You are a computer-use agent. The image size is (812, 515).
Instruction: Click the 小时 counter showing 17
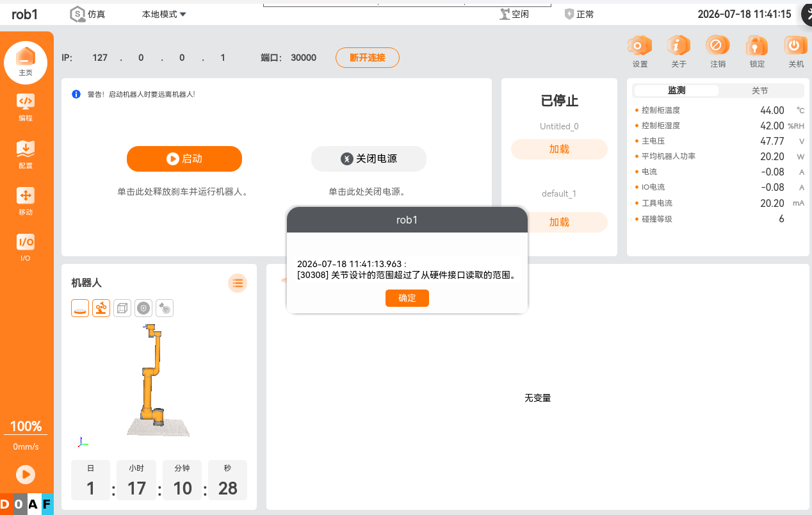tap(136, 480)
